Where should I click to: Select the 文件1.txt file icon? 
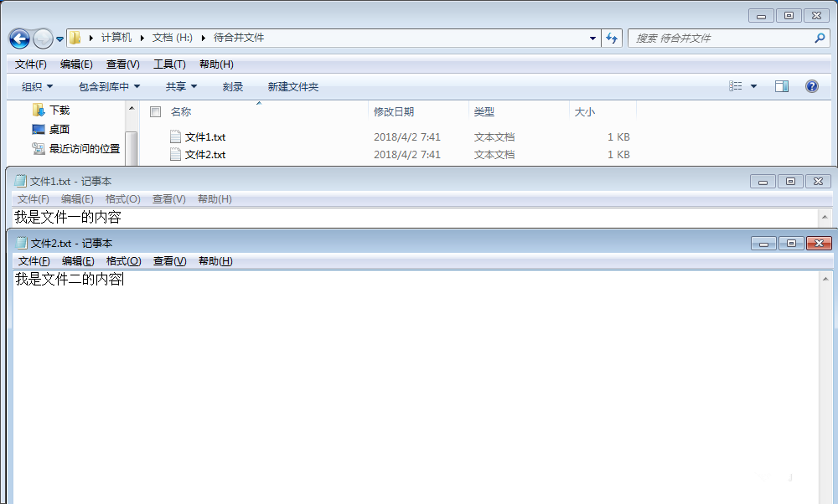[x=175, y=136]
